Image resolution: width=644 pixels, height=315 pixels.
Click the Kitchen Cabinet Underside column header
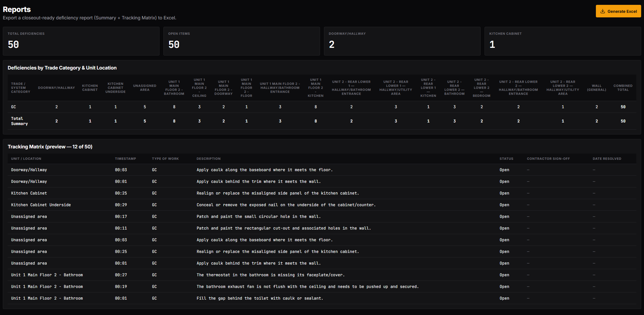pos(116,88)
